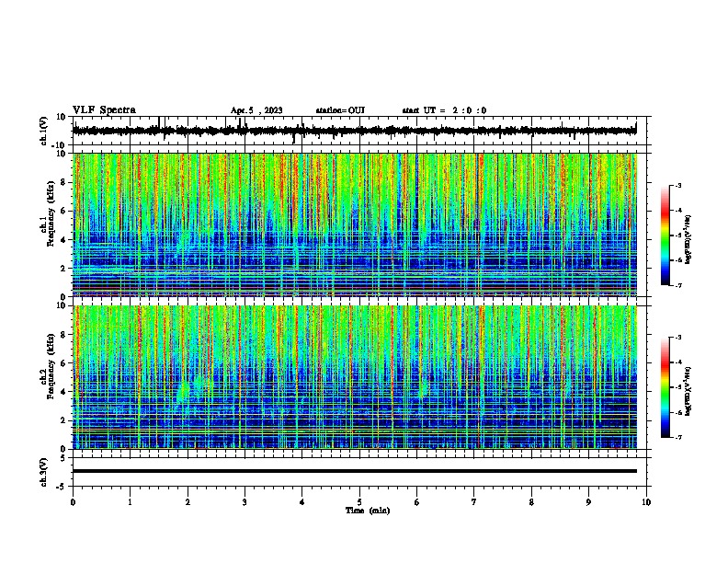The image size is (728, 563).
Task: Click the '2' tick on the time axis
Action: tap(188, 502)
